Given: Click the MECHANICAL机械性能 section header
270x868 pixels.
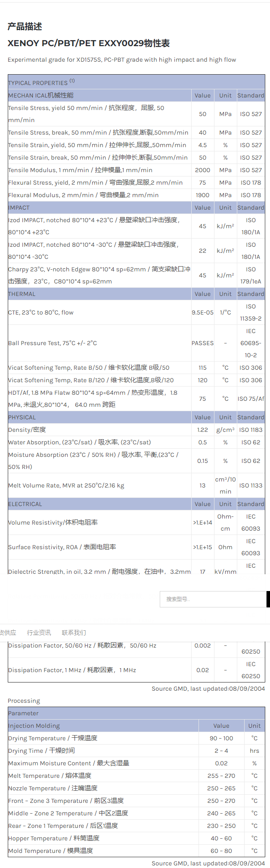Looking at the screenshot, I should [41, 95].
